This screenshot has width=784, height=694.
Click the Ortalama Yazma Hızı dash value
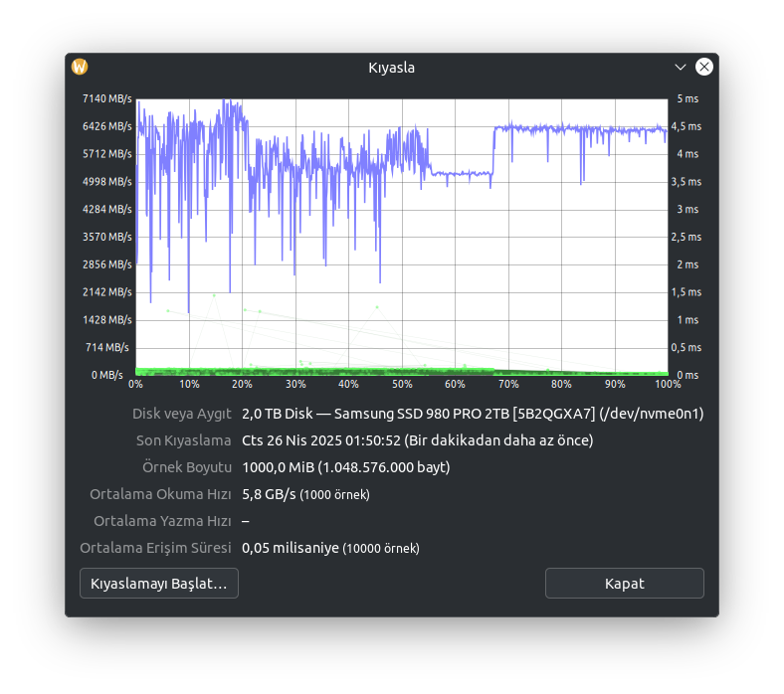pyautogui.click(x=246, y=521)
